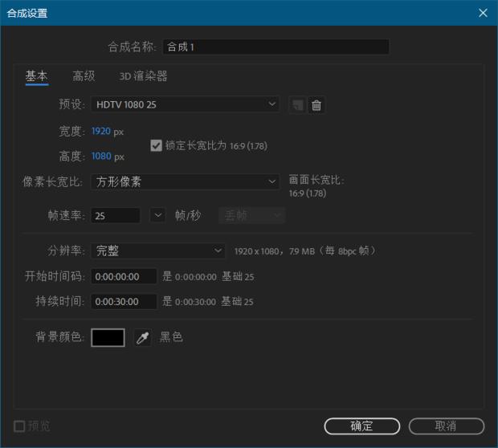Screen dimensions: 498x448
Task: Click the 持续时间 field 0:00:30:00
Action: click(124, 301)
